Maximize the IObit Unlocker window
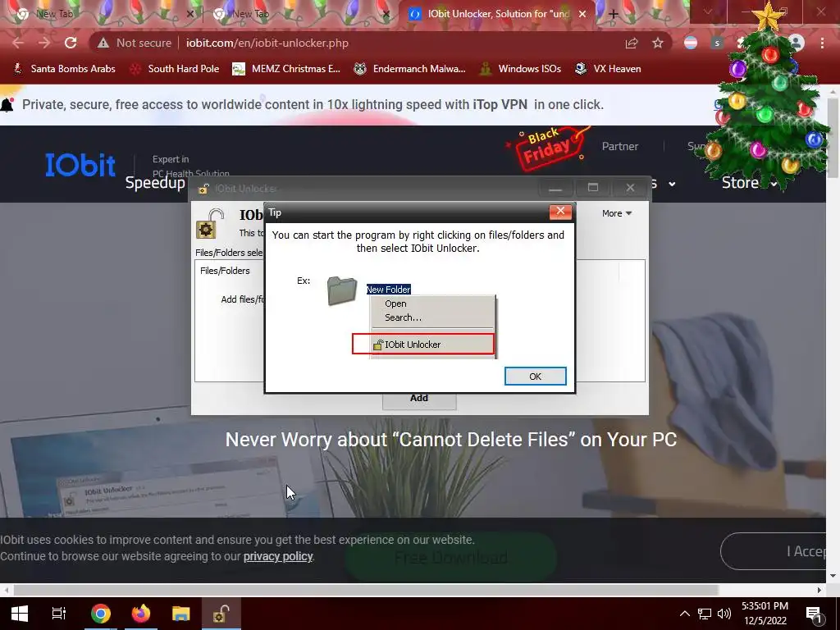840x630 pixels. click(x=592, y=188)
